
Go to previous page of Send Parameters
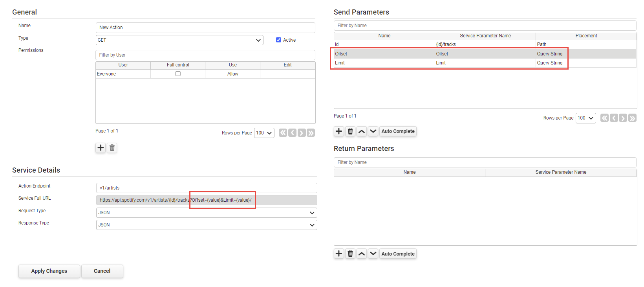614,118
